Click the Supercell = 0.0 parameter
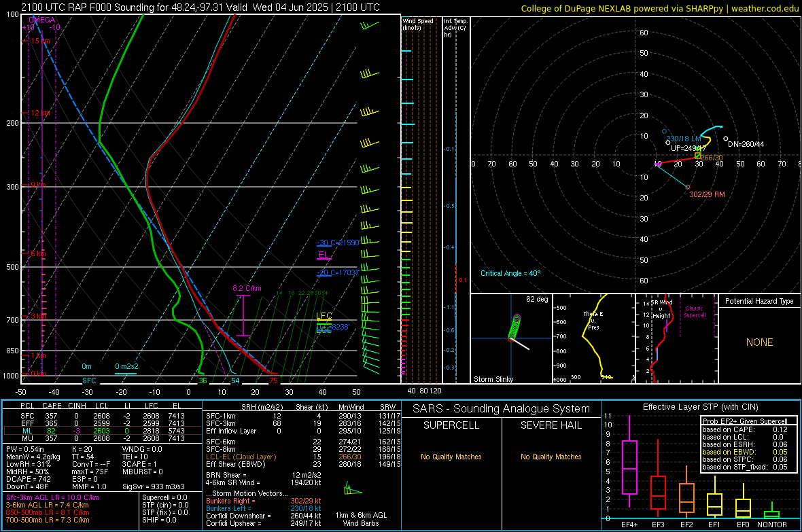 pyautogui.click(x=164, y=497)
